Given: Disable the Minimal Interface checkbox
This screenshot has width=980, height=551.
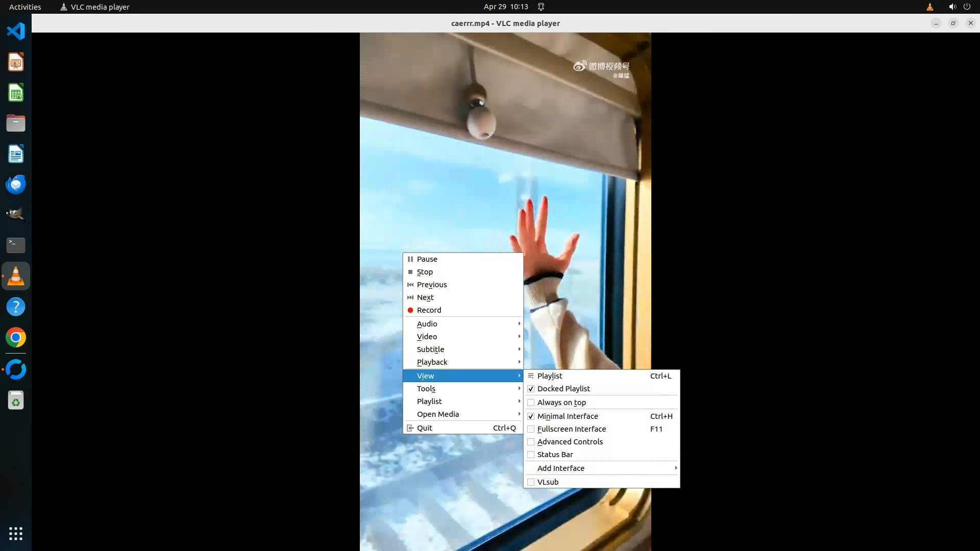Looking at the screenshot, I should coord(531,416).
